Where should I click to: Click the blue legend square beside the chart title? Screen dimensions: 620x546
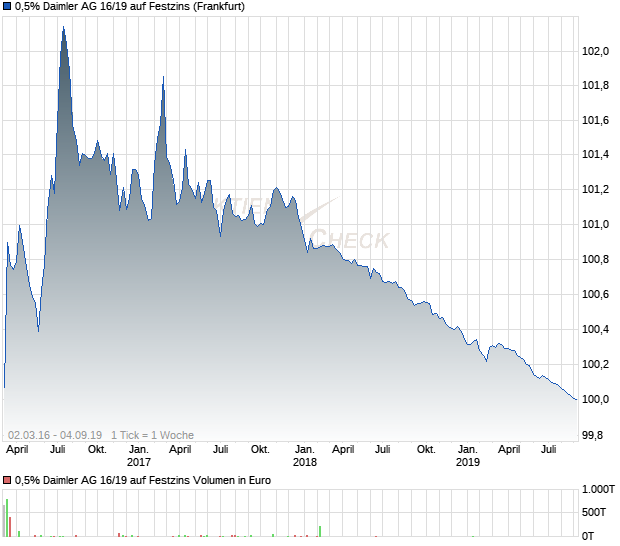(7, 6)
